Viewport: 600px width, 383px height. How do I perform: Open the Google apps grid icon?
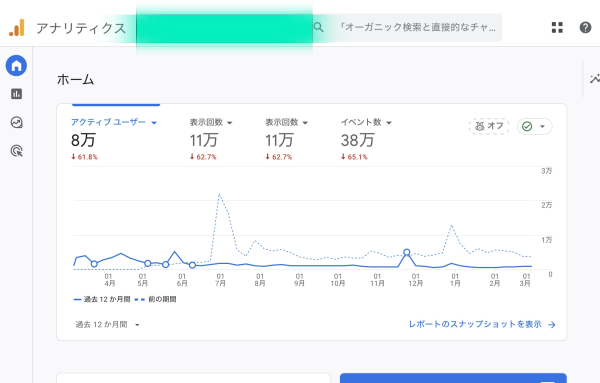pos(557,28)
